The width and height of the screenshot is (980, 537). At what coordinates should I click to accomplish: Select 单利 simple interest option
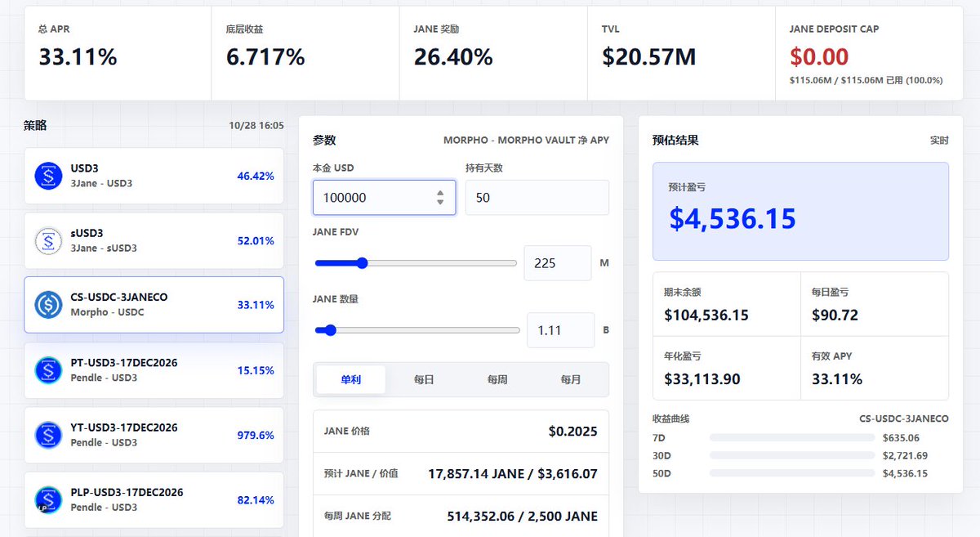(x=351, y=379)
